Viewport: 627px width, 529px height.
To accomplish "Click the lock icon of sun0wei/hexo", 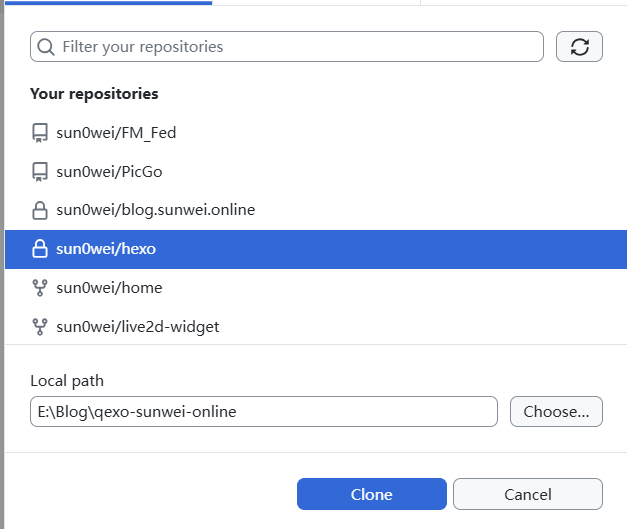I will click(40, 249).
